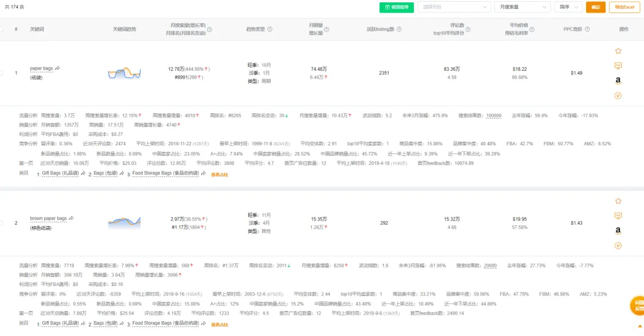
Task: Click share arrow after Food Storage Bags in brown paper bags categories
Action: pyautogui.click(x=203, y=323)
